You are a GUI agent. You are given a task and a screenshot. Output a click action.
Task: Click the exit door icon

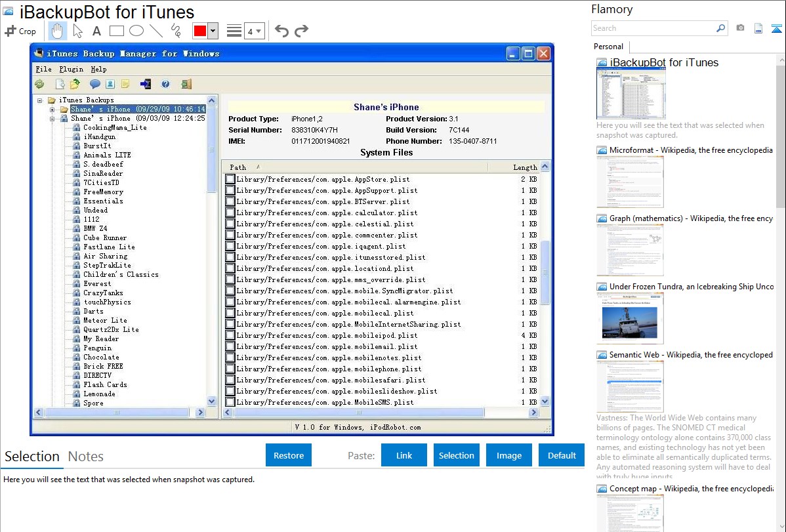coord(186,84)
